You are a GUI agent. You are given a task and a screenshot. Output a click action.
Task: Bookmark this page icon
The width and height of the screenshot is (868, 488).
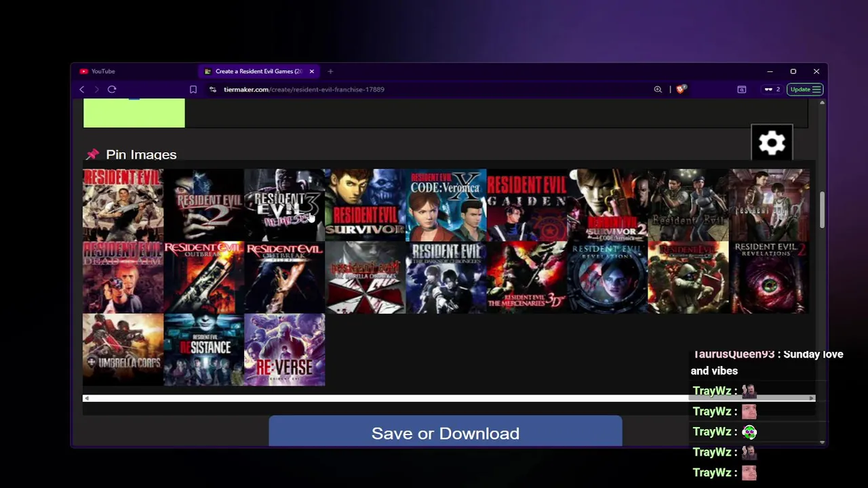(x=193, y=89)
